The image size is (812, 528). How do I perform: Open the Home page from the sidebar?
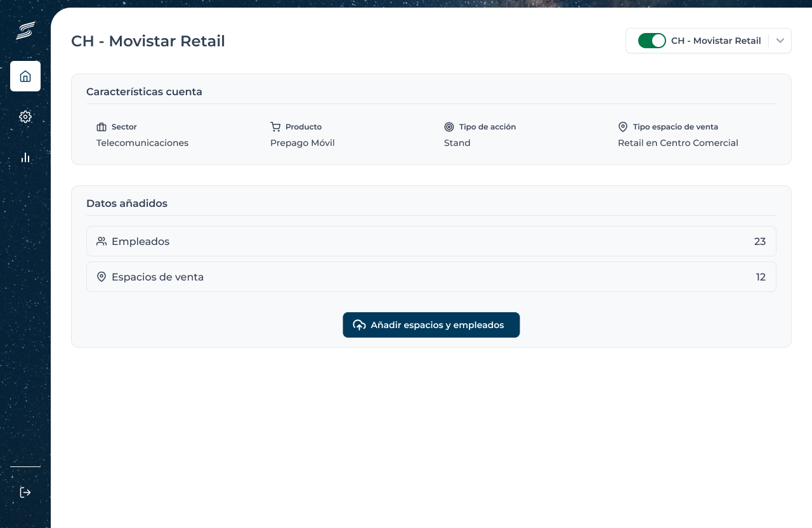click(25, 76)
